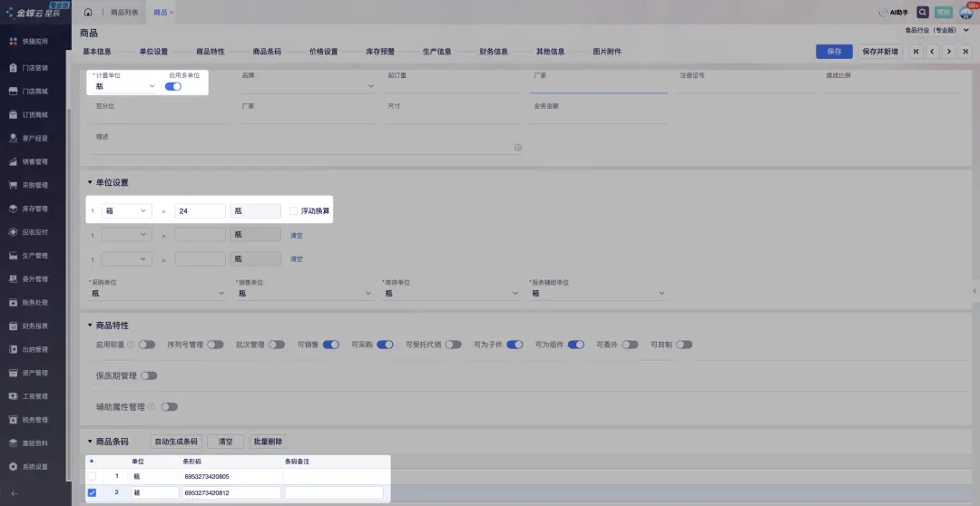Click the 自动生成条码 button
This screenshot has width=980, height=506.
(x=176, y=442)
